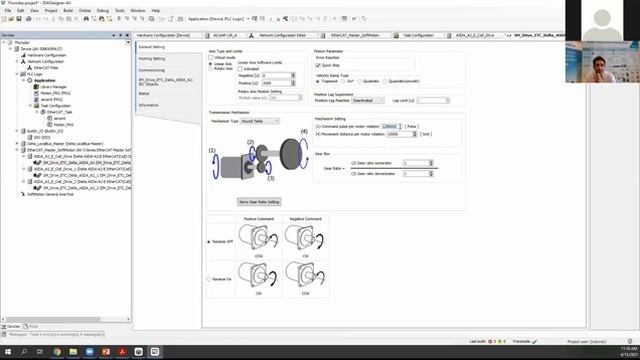This screenshot has width=640, height=360.
Task: Click the build hammer icon in toolbar
Action: [285, 19]
